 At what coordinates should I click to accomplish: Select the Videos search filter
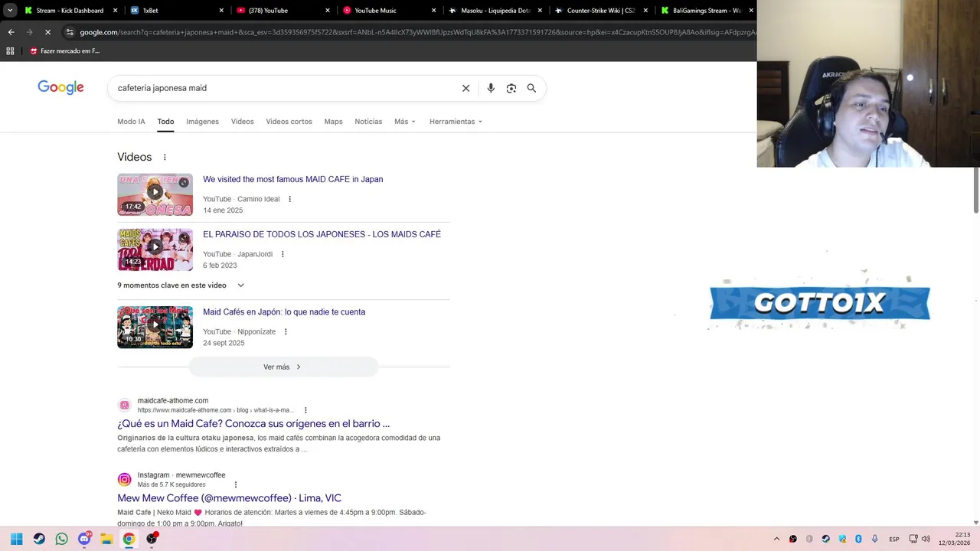pyautogui.click(x=242, y=122)
